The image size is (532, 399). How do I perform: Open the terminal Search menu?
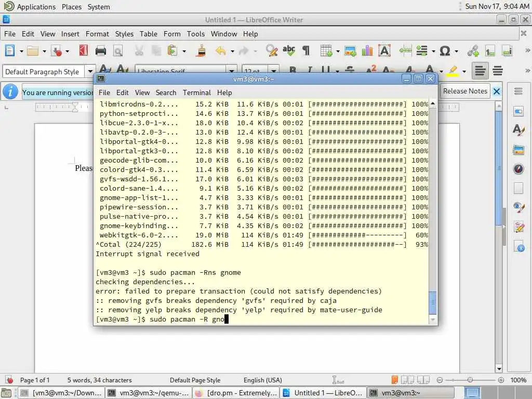coord(166,92)
